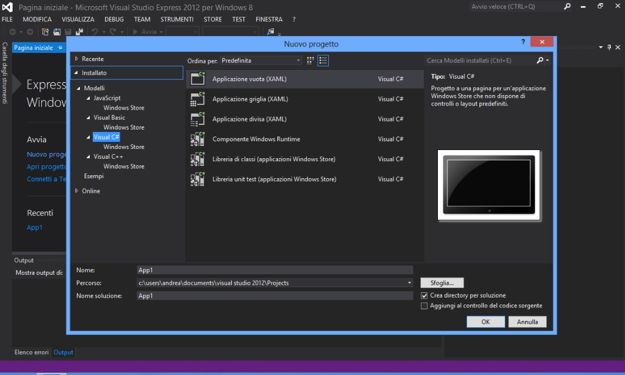Viewport: 625px width, 375px height.
Task: Click OK to create the project
Action: [x=485, y=322]
